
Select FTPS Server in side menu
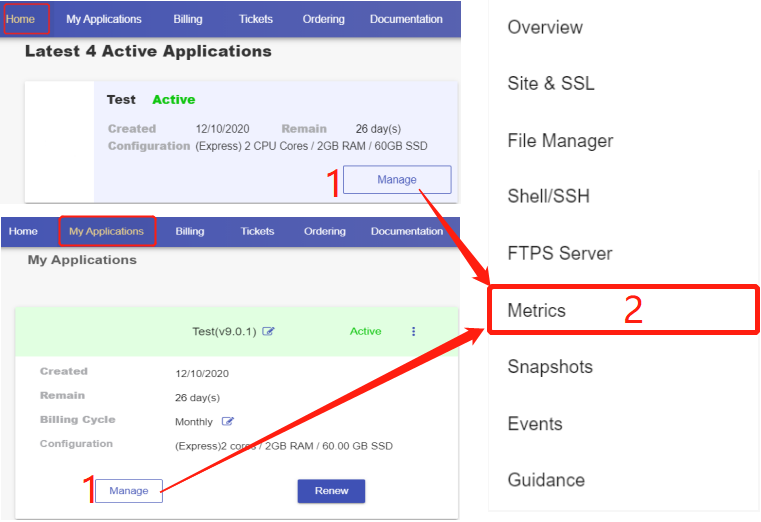[x=559, y=253]
